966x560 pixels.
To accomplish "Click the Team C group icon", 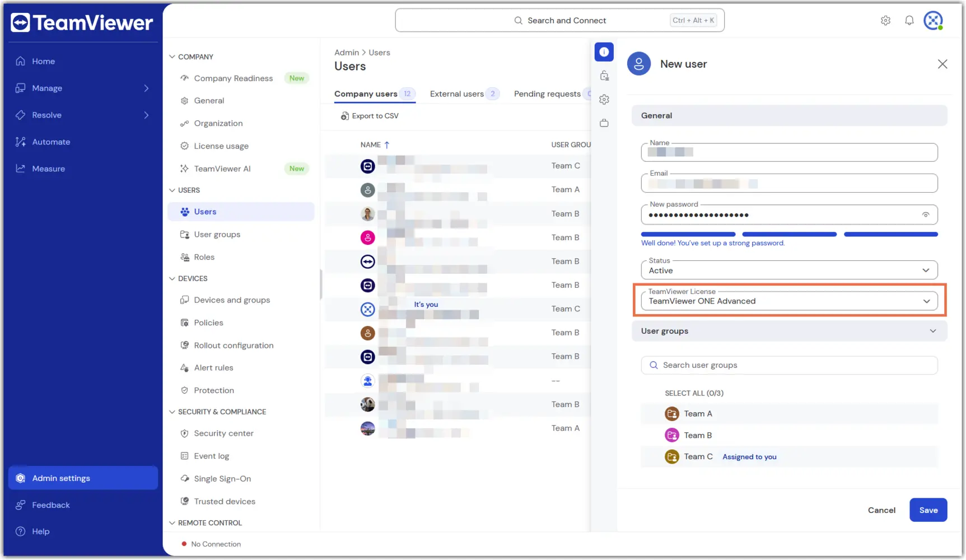I will (x=672, y=457).
